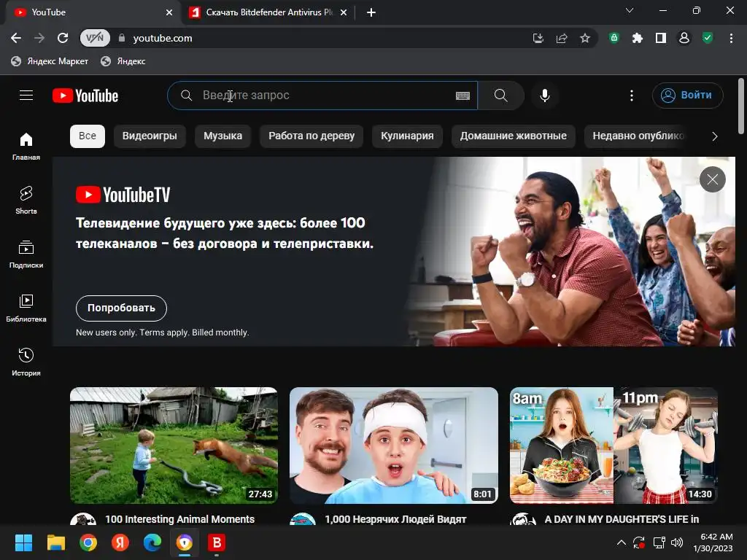Click 1,000 Незрячих Людей Видят title

click(395, 519)
